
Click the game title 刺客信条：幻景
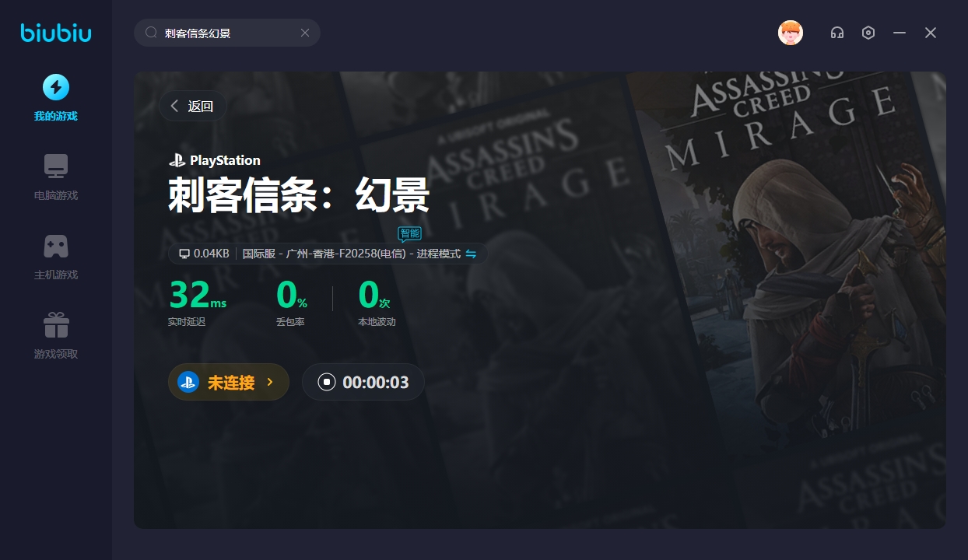299,194
